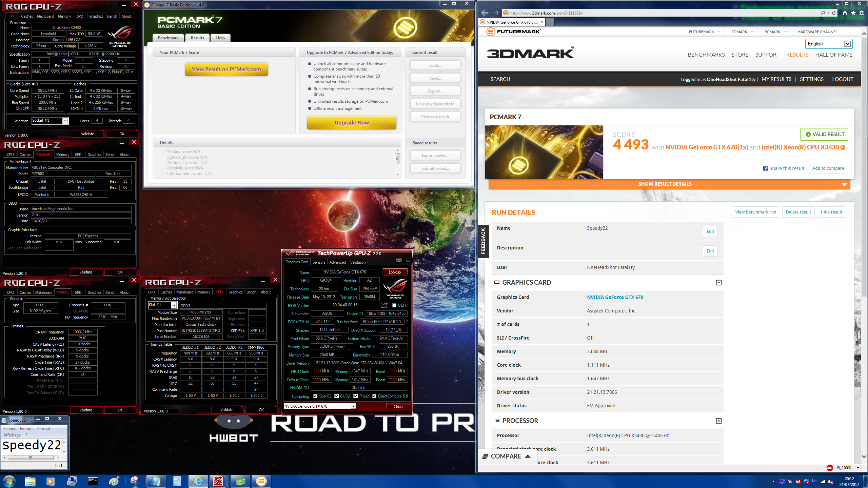The width and height of the screenshot is (868, 488).
Task: Click the NVIDIA GeForce GTX 670 link
Action: click(x=615, y=297)
